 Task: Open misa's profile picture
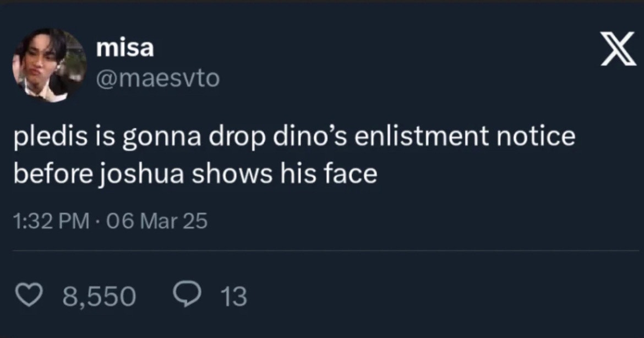(x=49, y=64)
